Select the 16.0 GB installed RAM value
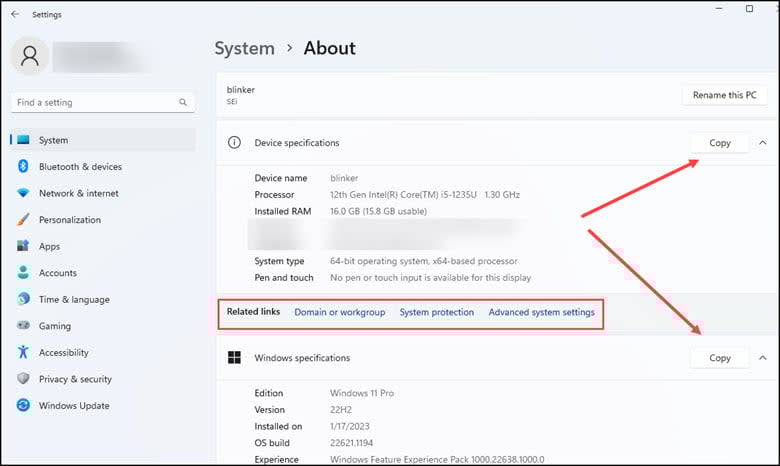The image size is (780, 466). click(x=379, y=211)
